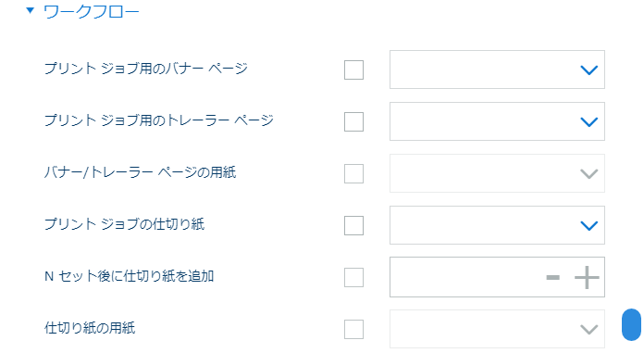Check the バナー/トレーラー ページの用紙 checkbox
The image size is (644, 353).
click(x=353, y=173)
